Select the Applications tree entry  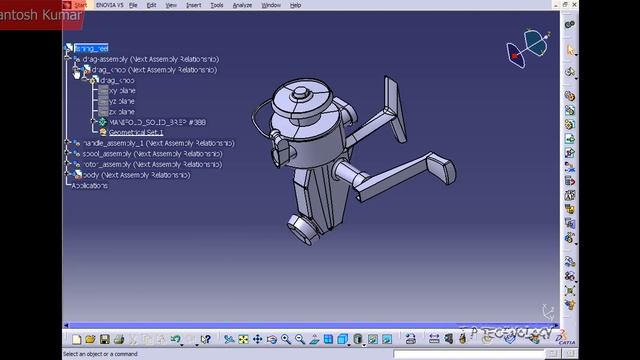(90, 186)
